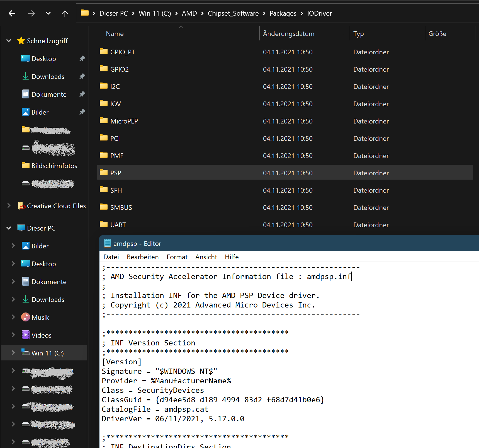Select the SMBUS folder name
The image size is (479, 448).
[x=121, y=208]
